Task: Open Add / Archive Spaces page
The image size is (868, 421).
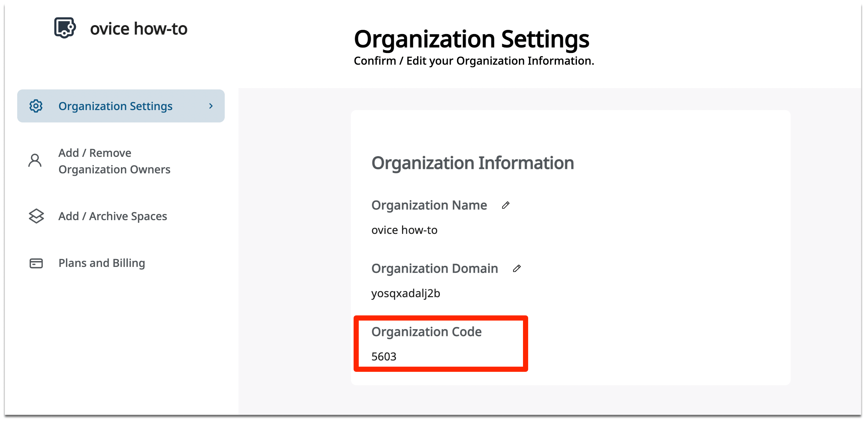Action: [x=113, y=216]
